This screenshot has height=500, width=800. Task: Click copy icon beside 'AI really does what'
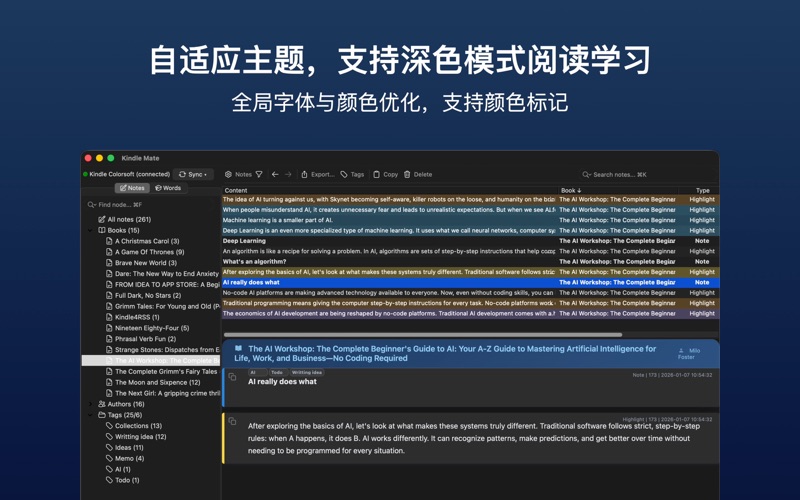[x=233, y=378]
